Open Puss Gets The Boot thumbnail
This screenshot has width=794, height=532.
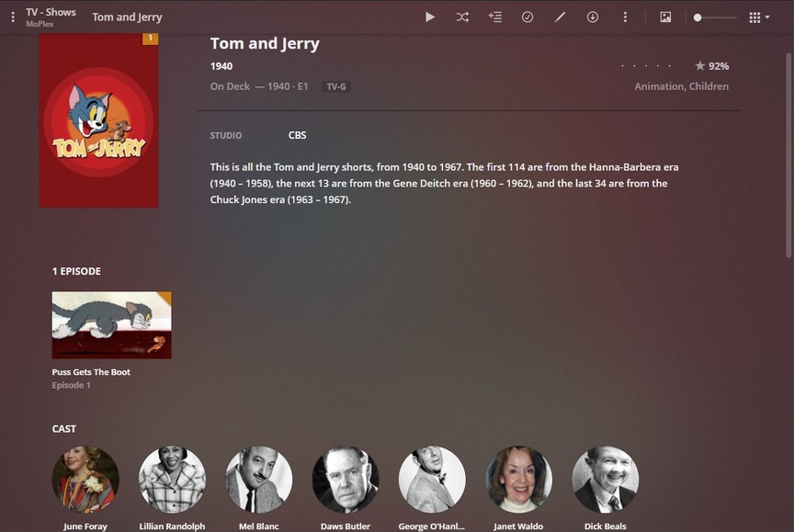111,325
